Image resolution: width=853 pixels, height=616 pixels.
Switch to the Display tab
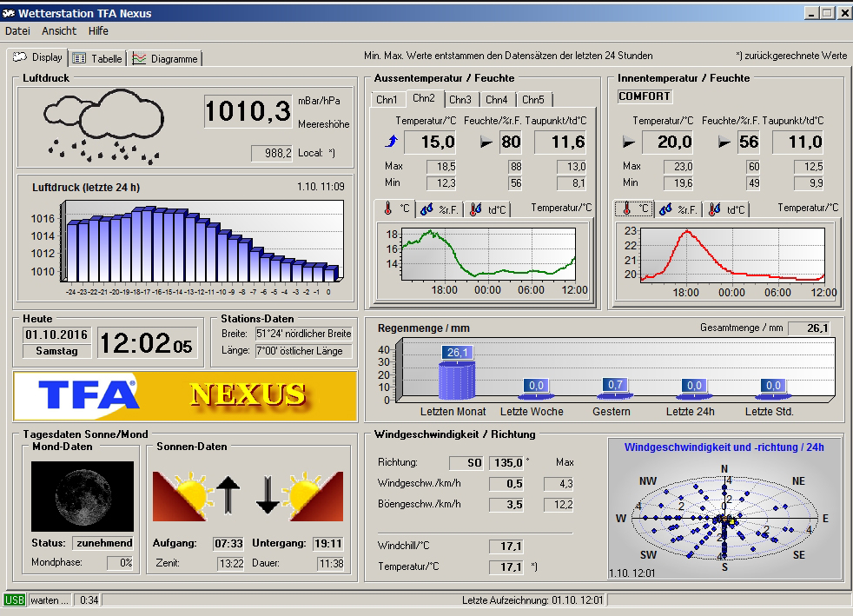pos(37,57)
